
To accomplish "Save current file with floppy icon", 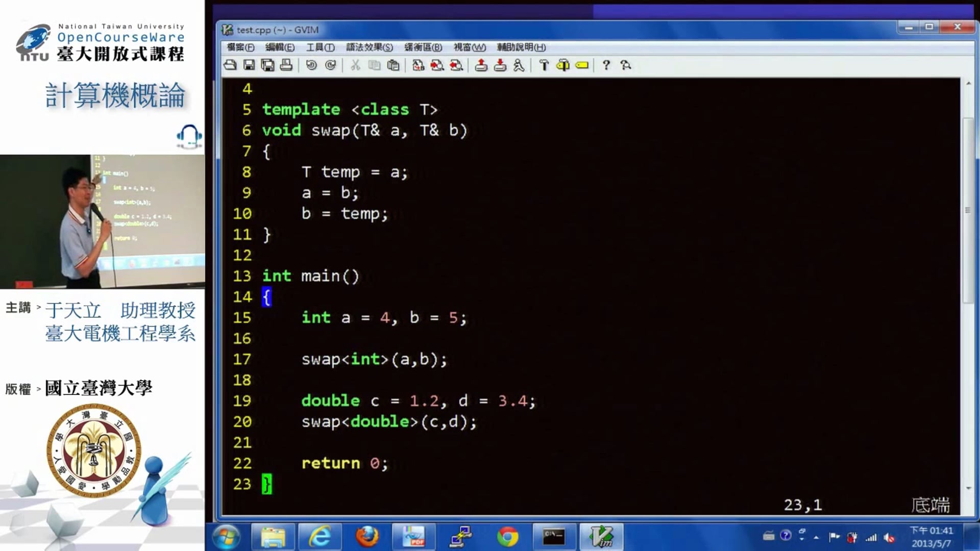I will coord(249,65).
